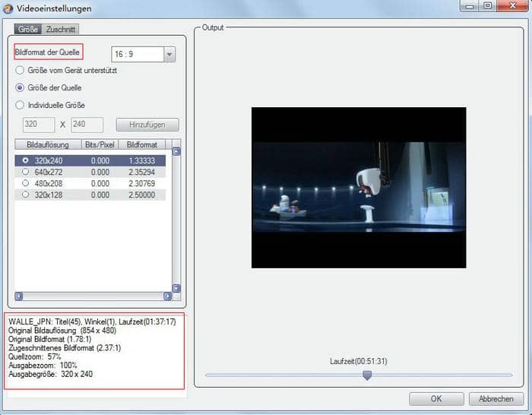
Task: Click the list's scroll-left arrow
Action: (x=19, y=296)
